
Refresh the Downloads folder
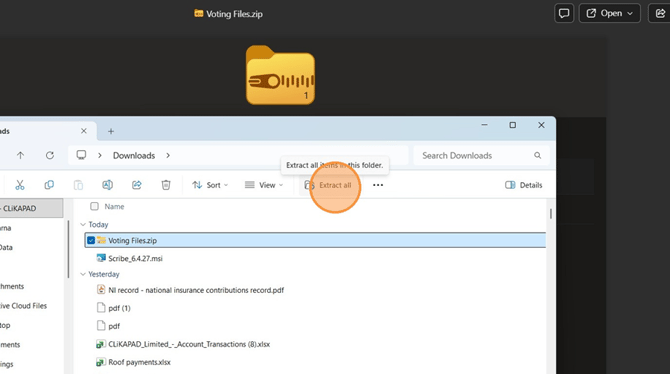click(x=50, y=156)
